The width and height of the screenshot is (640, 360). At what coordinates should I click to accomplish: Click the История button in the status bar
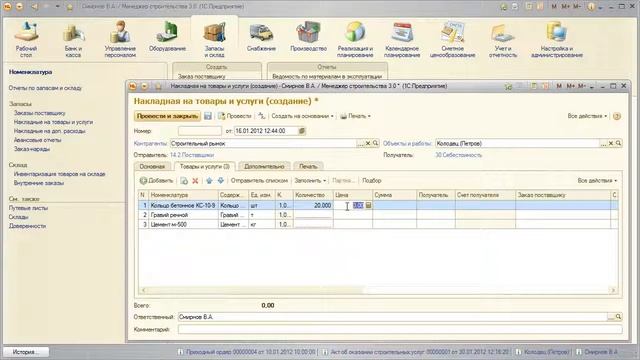26,351
